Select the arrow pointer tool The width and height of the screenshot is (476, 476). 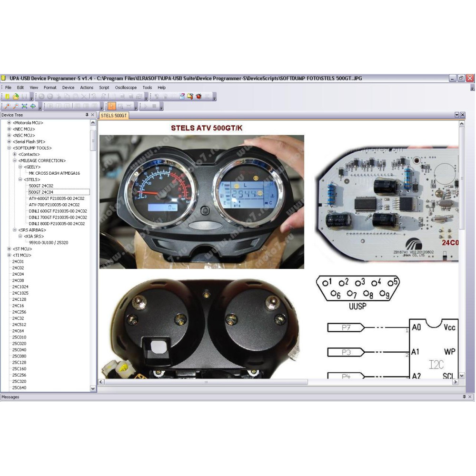pyautogui.click(x=112, y=106)
